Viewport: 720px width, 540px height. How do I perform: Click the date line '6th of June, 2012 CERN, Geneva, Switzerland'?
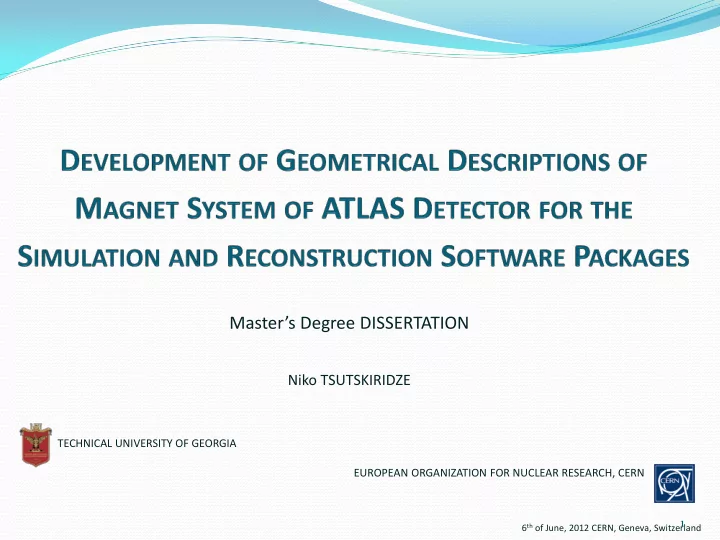[x=611, y=528]
